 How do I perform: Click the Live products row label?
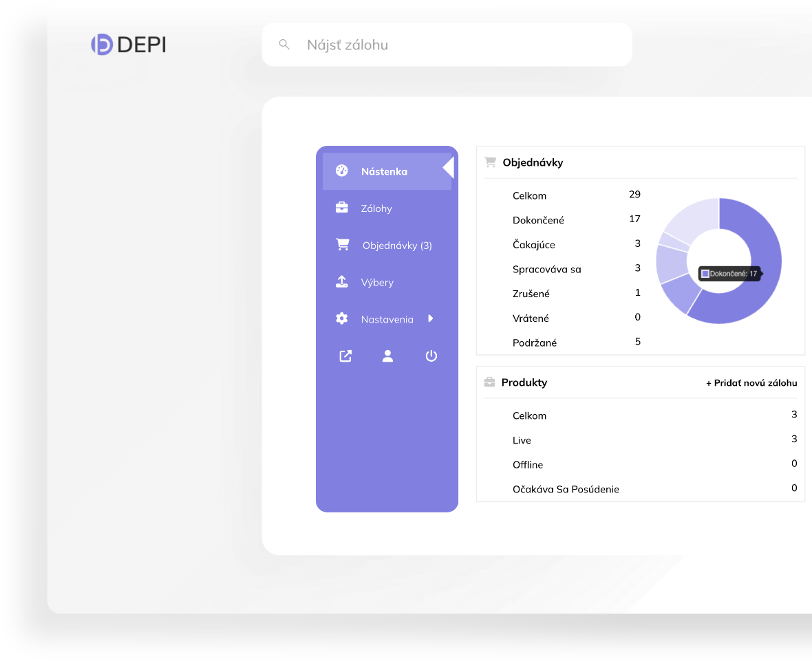522,440
